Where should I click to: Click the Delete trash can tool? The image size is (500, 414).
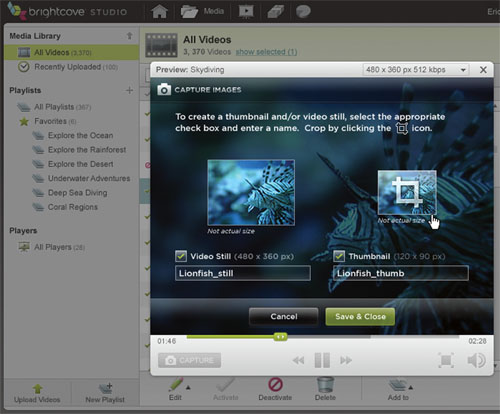coord(325,389)
